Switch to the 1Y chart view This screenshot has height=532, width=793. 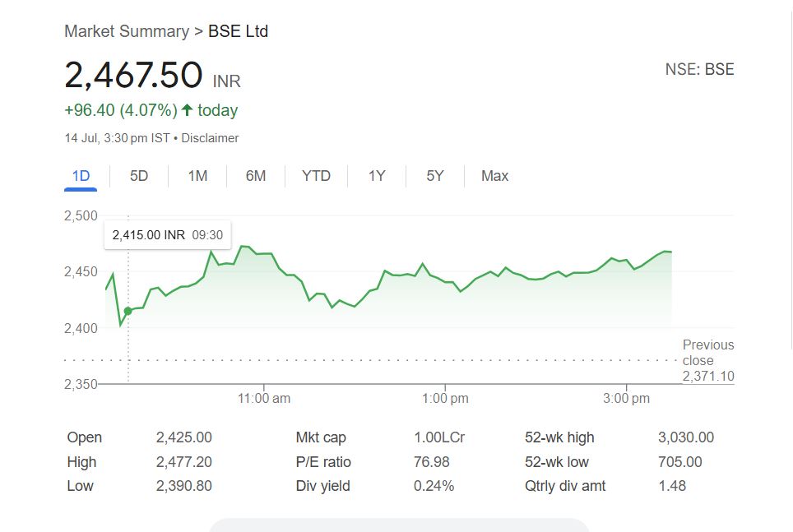[377, 176]
